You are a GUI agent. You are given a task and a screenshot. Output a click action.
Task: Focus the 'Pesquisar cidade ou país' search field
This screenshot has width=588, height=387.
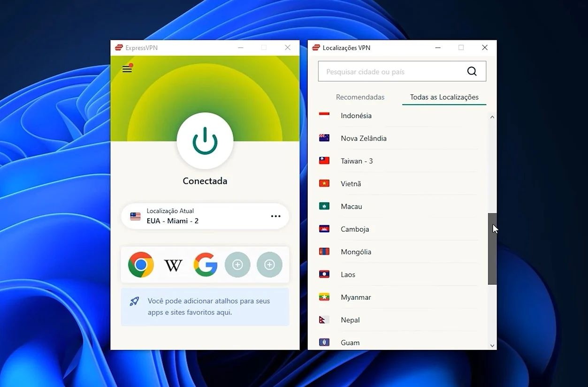pyautogui.click(x=402, y=71)
